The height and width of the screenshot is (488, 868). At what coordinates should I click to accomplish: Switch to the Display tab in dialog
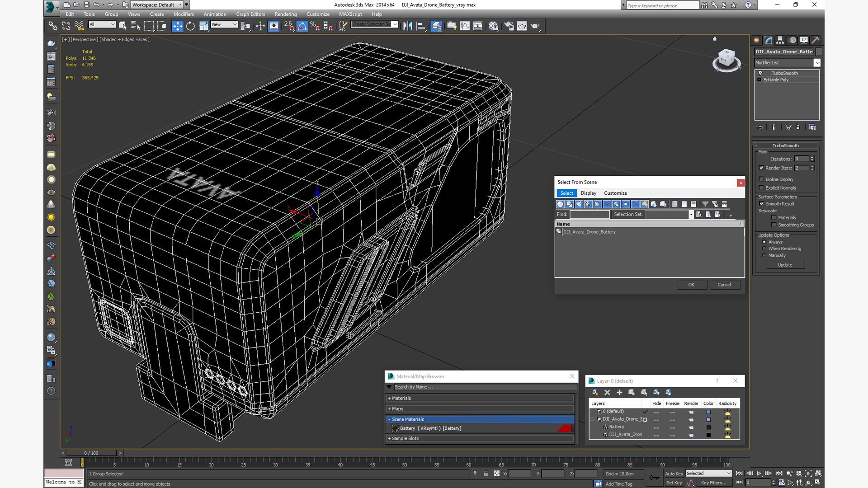pos(589,193)
